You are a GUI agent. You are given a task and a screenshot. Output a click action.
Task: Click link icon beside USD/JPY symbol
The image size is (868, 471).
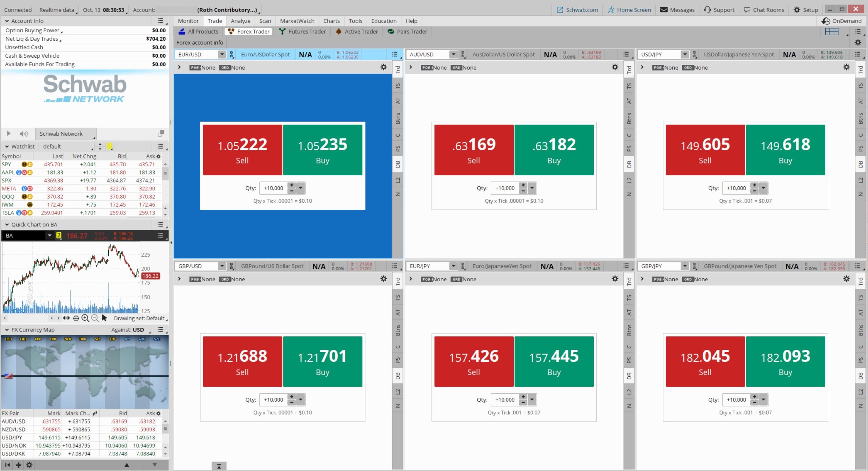click(x=694, y=54)
